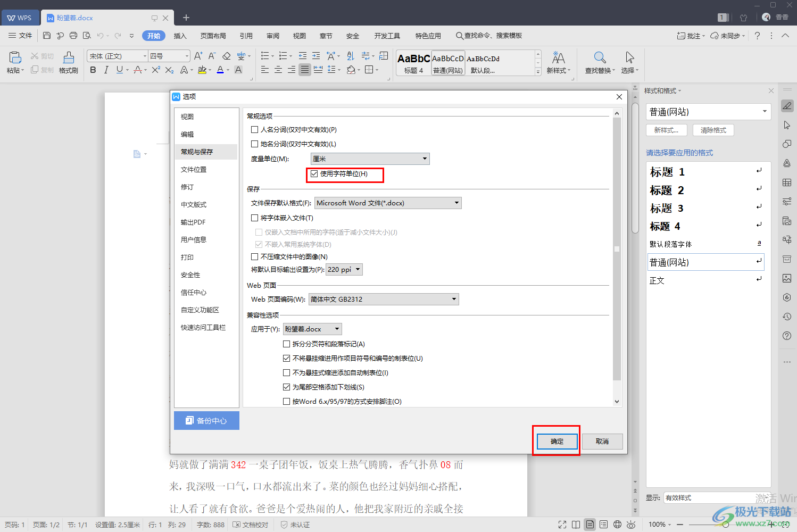Image resolution: width=797 pixels, height=532 pixels.
Task: Open the 文件 menu
Action: point(20,36)
